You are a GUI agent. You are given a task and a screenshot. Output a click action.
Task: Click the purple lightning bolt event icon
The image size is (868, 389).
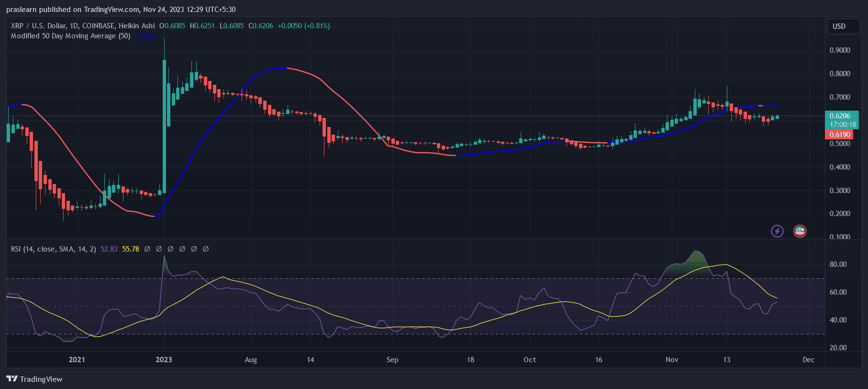pyautogui.click(x=777, y=231)
